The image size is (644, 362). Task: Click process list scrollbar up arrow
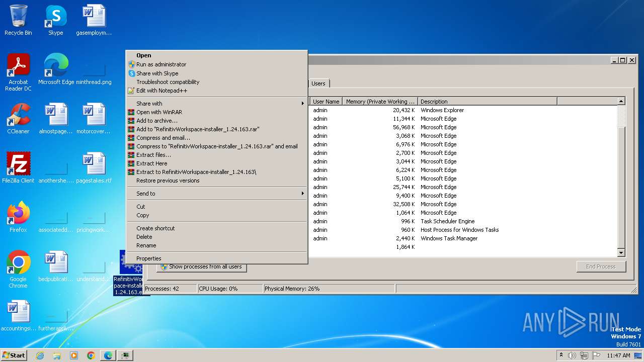tap(621, 101)
